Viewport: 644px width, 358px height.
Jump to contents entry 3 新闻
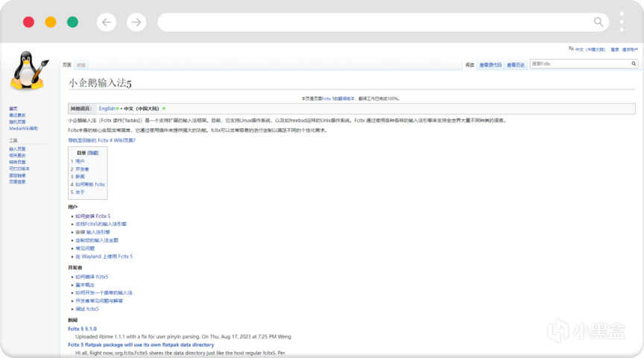click(78, 177)
